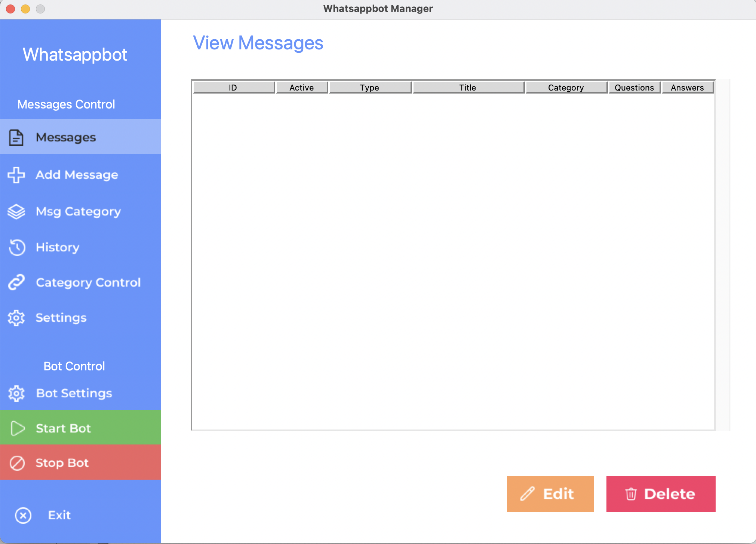Click the table's vertical scrollbar track

click(x=723, y=255)
